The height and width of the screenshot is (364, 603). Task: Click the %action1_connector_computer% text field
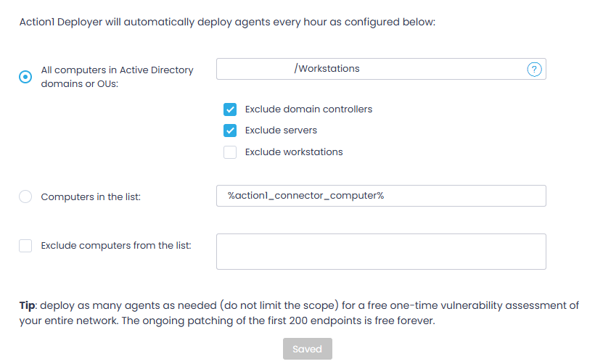[381, 196]
